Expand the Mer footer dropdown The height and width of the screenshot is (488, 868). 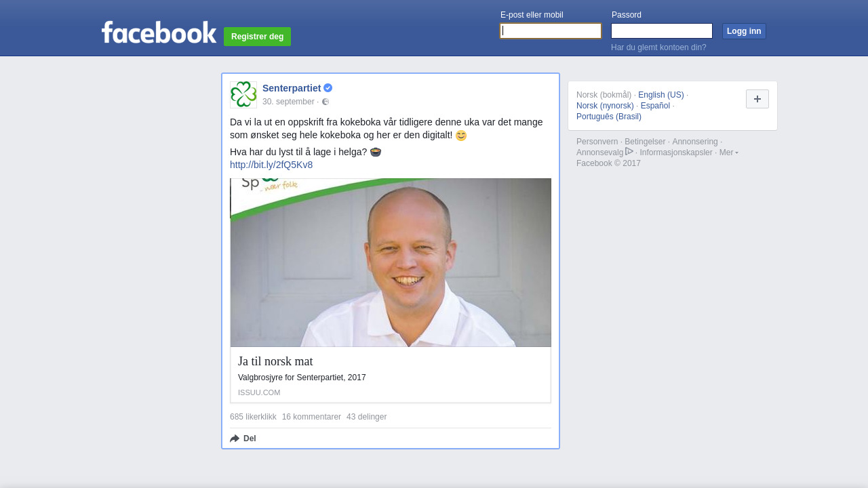[729, 152]
